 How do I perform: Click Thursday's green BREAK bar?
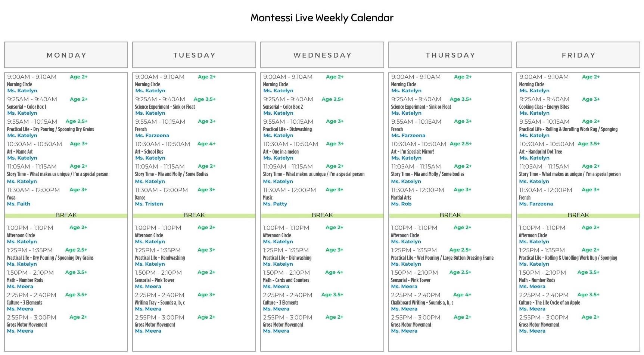pos(450,215)
